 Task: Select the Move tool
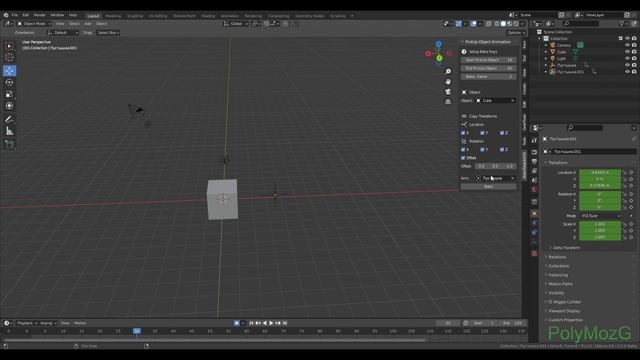(9, 71)
